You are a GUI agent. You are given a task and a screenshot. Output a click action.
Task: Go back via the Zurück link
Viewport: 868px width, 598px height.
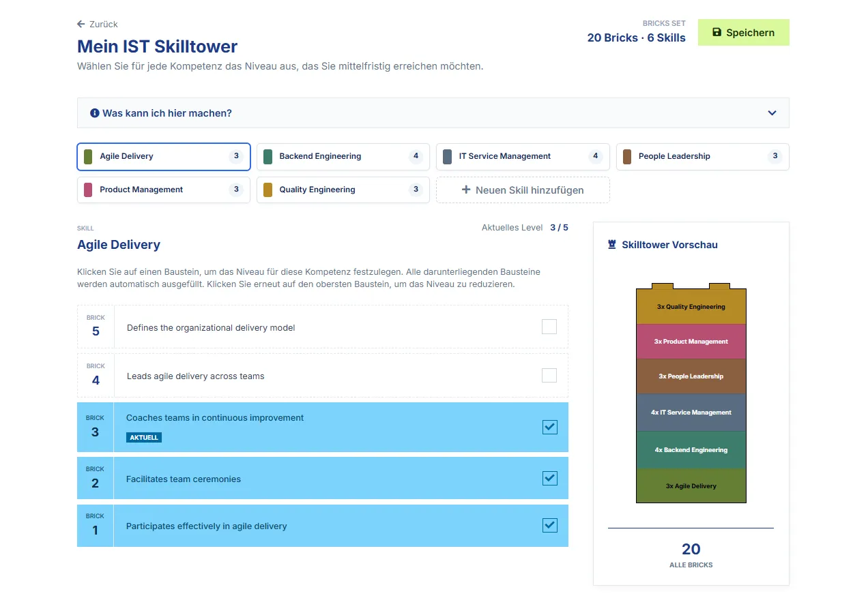click(x=98, y=24)
